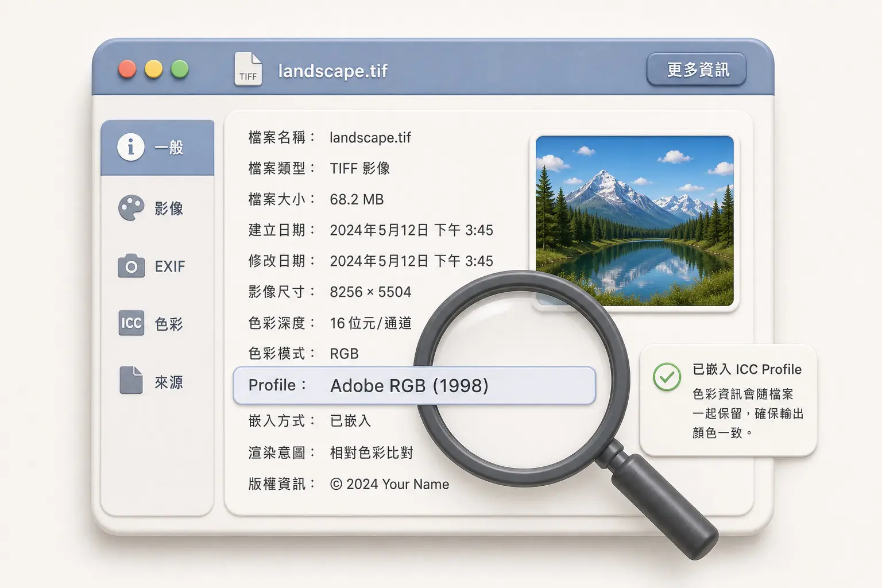Click the 8256 × 5504 value

click(370, 292)
